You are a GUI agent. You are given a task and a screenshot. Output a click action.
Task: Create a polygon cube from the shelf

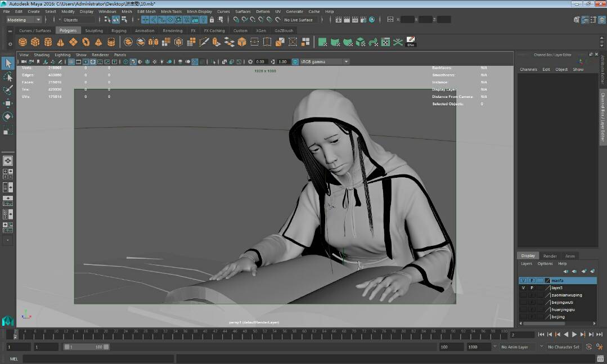click(x=35, y=42)
